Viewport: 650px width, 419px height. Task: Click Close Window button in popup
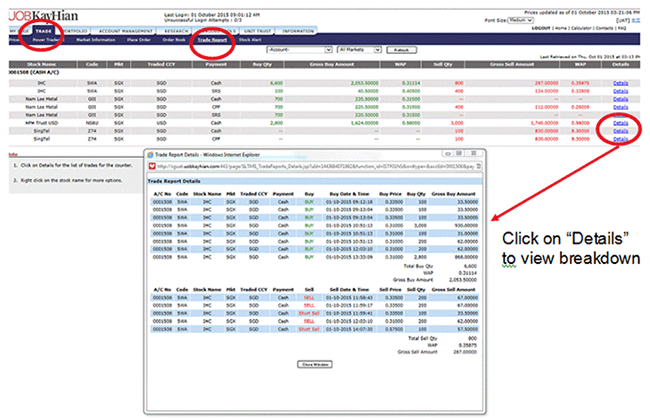point(315,364)
